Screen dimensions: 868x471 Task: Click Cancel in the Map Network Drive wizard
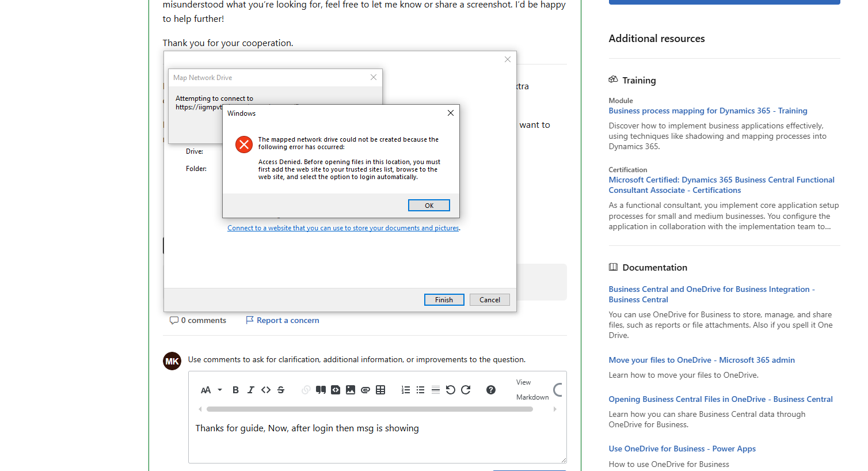[490, 299]
